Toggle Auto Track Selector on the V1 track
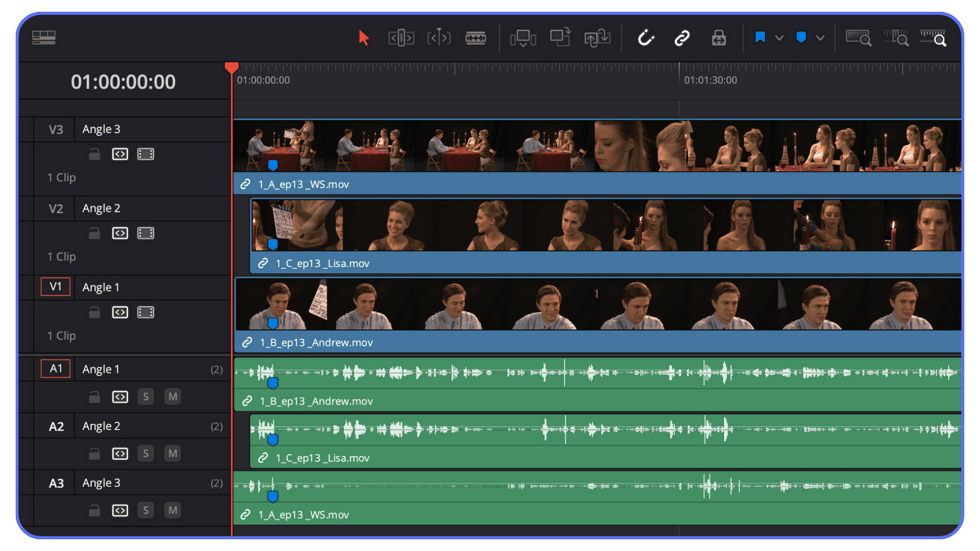Screen dimensions: 980x551 pos(120,312)
